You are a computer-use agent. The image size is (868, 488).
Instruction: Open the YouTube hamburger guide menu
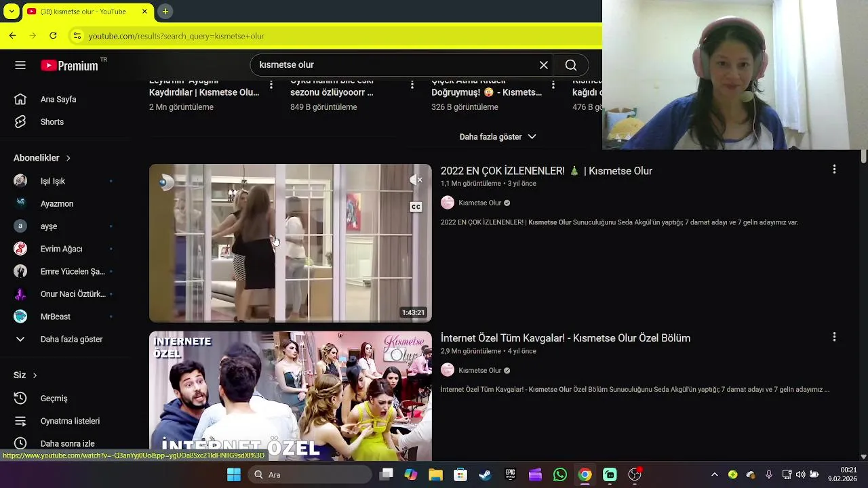point(20,65)
